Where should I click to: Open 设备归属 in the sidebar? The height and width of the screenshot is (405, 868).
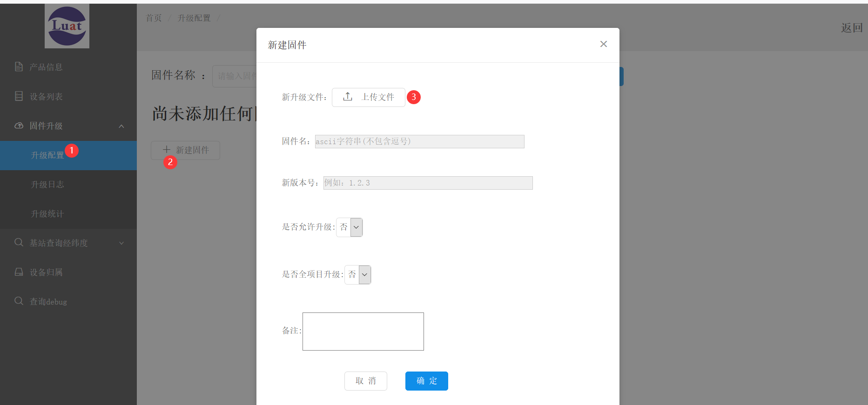coord(68,272)
